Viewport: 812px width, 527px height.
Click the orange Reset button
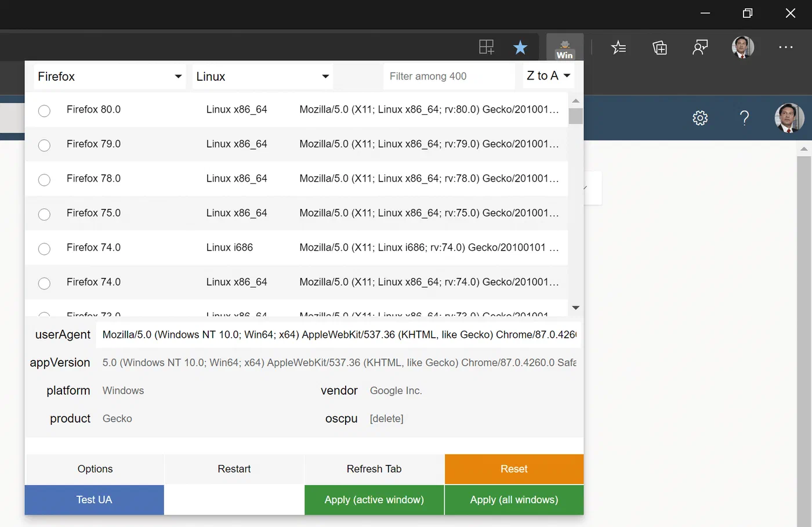click(x=514, y=469)
